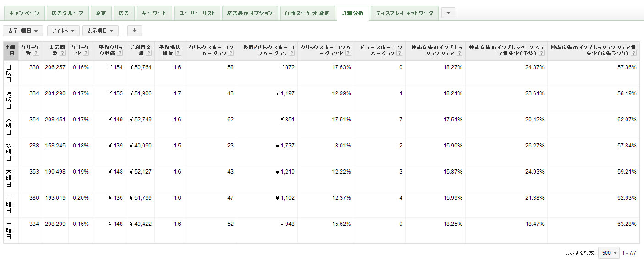The width and height of the screenshot is (644, 262).
Task: Click conversions value 58 in Sunday row
Action: [230, 67]
